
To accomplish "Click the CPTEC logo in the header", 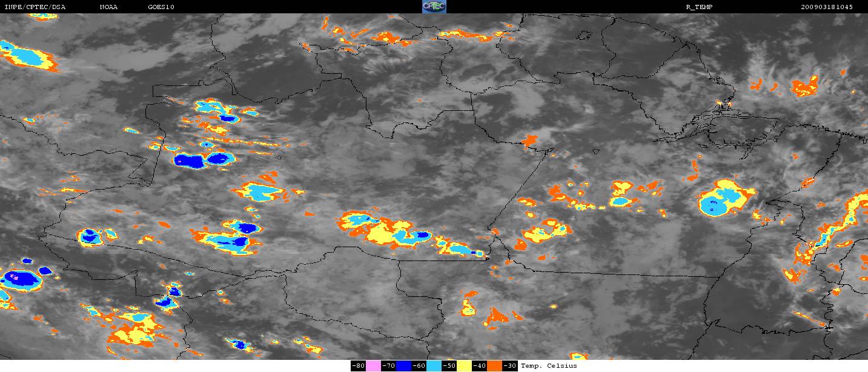I will (434, 7).
